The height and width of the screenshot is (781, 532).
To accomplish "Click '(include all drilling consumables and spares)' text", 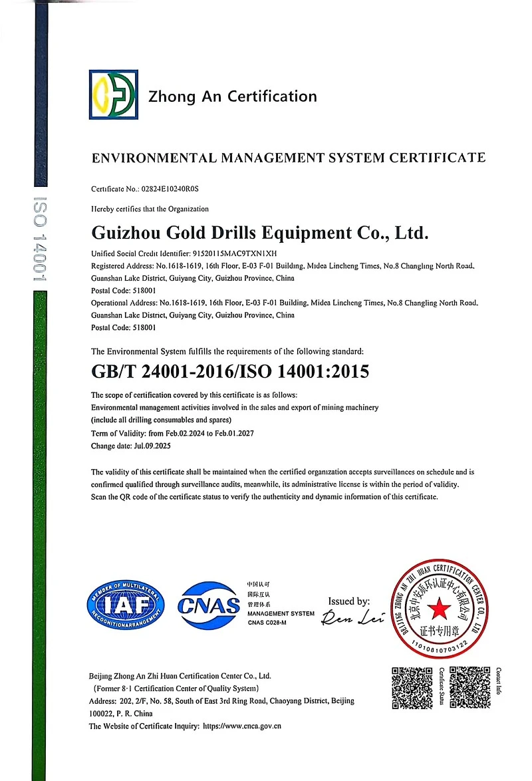I will tap(162, 420).
